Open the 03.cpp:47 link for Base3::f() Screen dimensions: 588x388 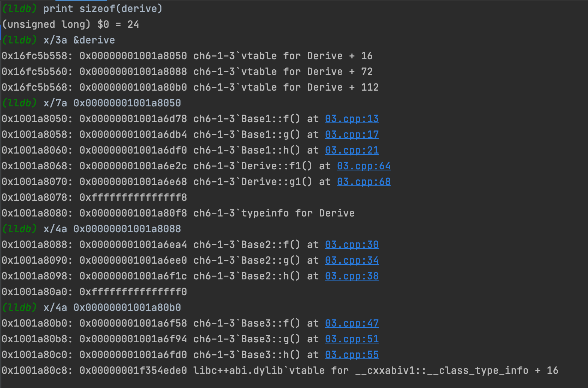point(352,323)
